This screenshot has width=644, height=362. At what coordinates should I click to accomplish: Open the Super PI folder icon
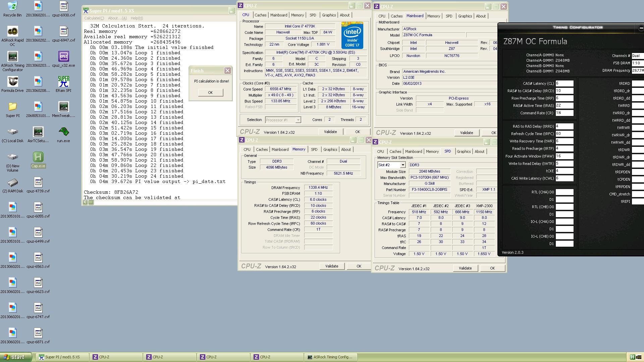(x=12, y=110)
